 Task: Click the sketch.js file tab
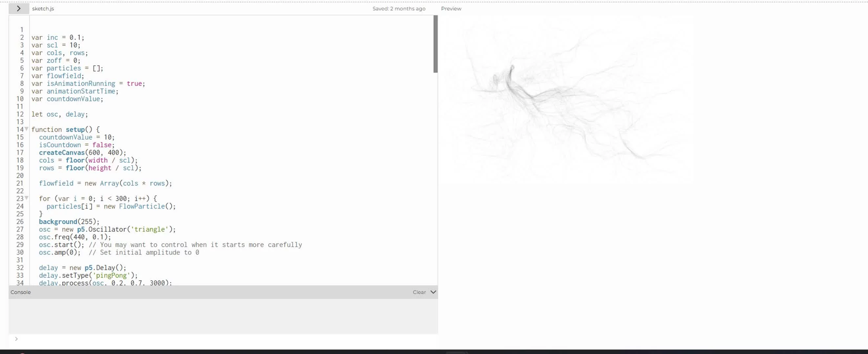(43, 8)
